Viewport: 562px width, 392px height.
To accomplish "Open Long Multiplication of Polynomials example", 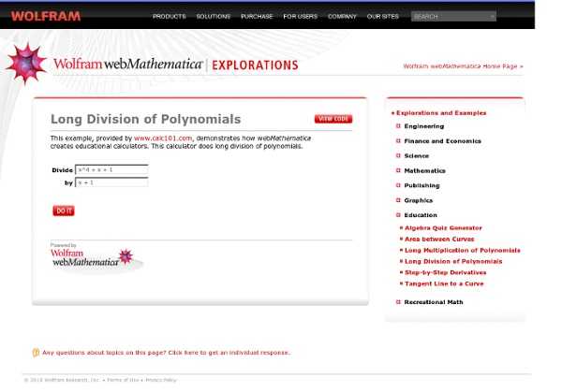I will pos(463,250).
